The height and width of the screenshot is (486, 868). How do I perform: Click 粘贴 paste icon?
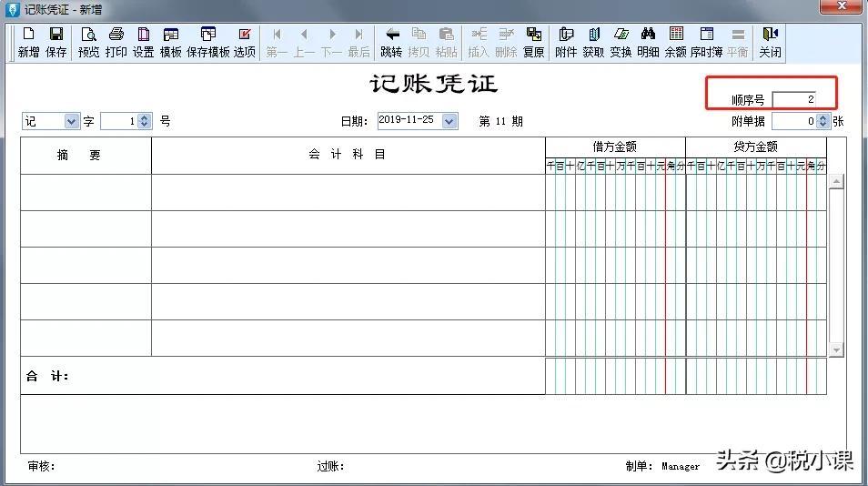coord(446,42)
